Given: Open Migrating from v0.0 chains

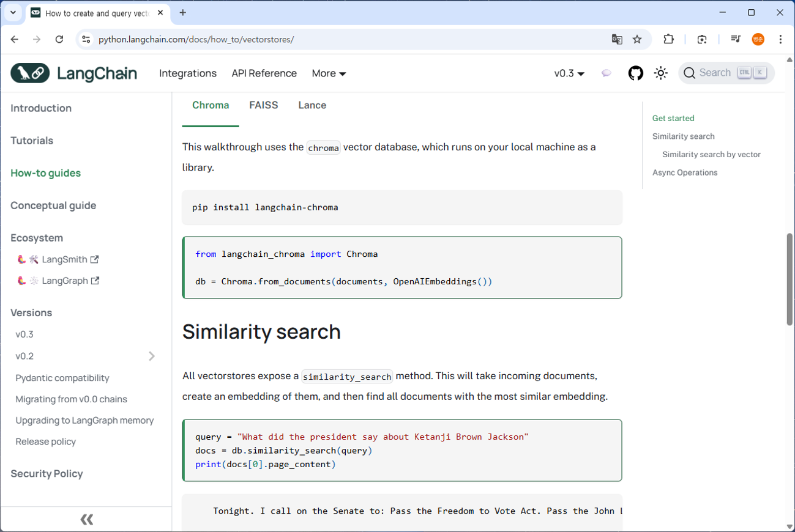Looking at the screenshot, I should (x=72, y=399).
